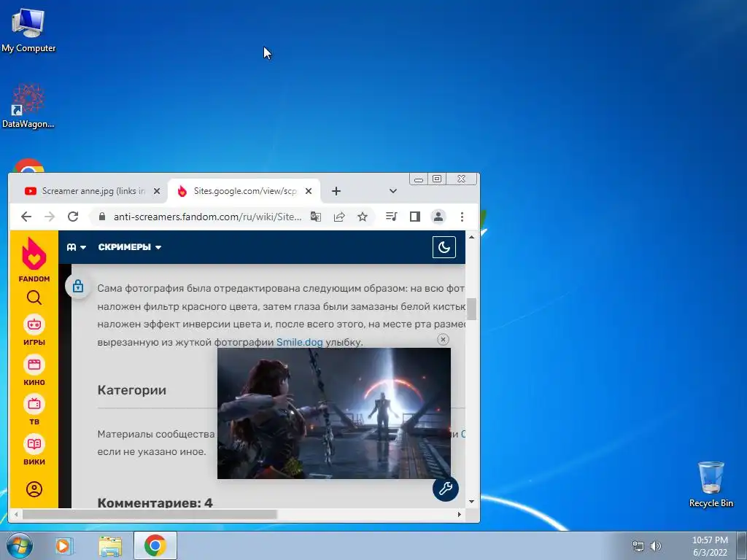This screenshot has width=747, height=560.
Task: Click the Share page icon
Action: tap(339, 217)
